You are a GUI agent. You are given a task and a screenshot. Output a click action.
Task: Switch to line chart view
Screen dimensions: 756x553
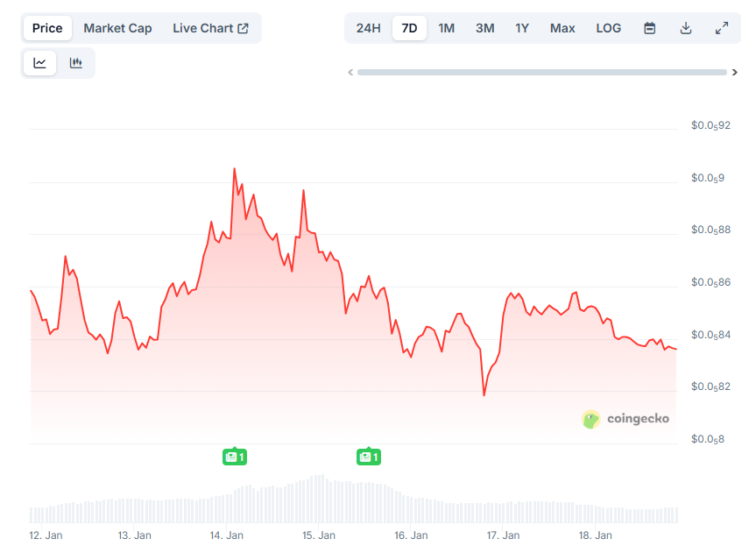[39, 62]
